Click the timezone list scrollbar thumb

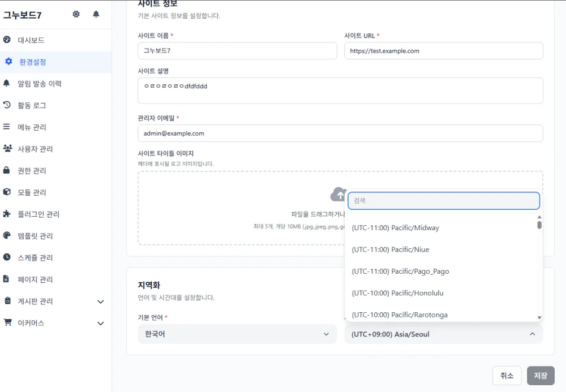click(539, 225)
